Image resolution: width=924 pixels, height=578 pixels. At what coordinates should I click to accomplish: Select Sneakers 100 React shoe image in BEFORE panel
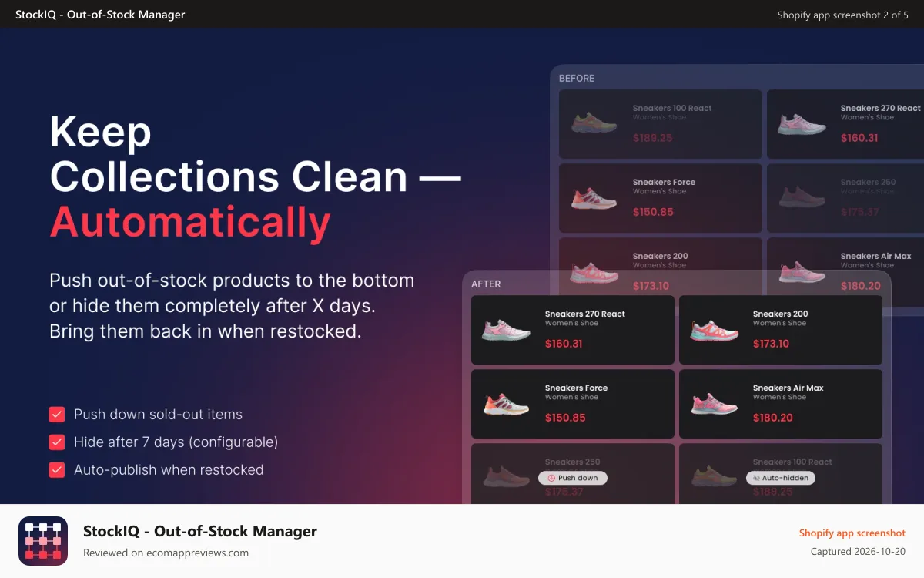[x=594, y=124]
